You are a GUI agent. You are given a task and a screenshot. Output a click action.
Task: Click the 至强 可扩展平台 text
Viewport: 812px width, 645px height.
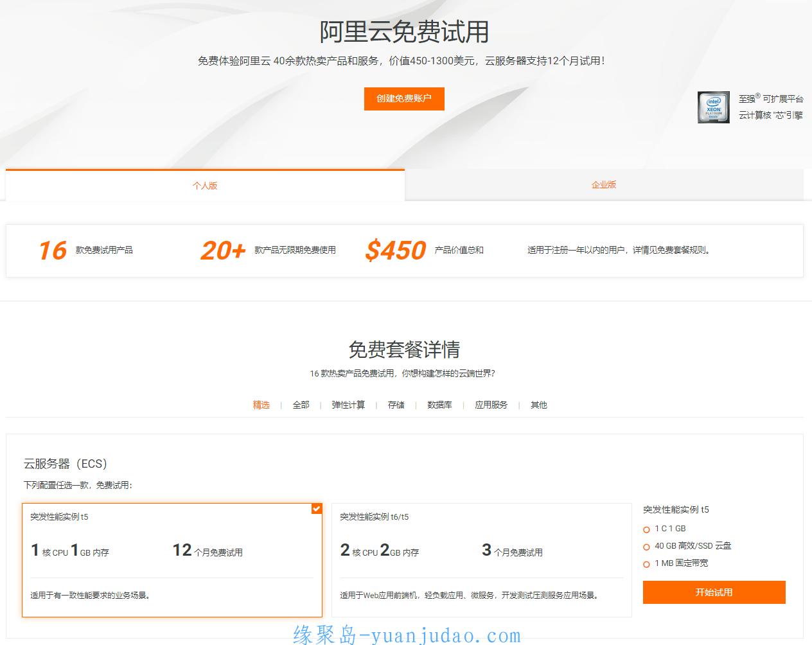tap(771, 99)
